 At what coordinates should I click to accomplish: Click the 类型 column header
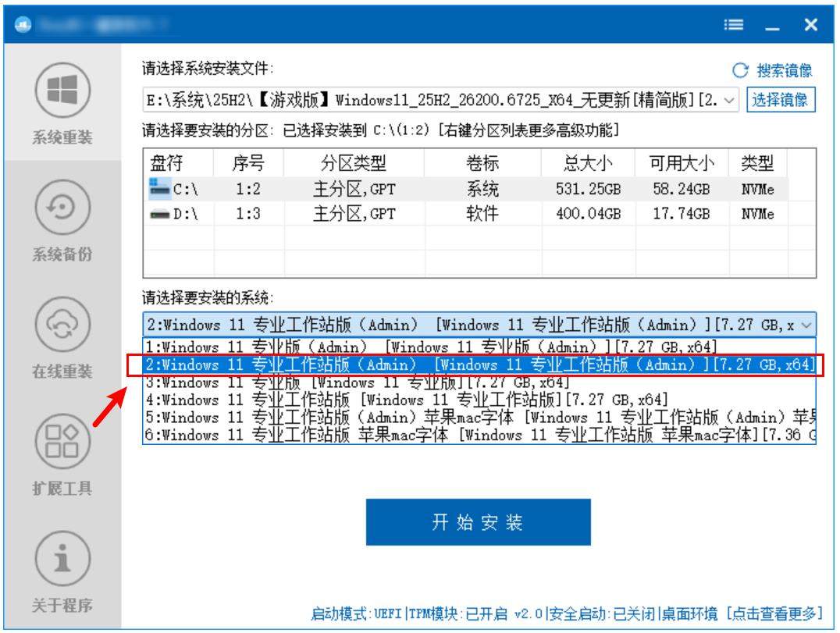757,163
